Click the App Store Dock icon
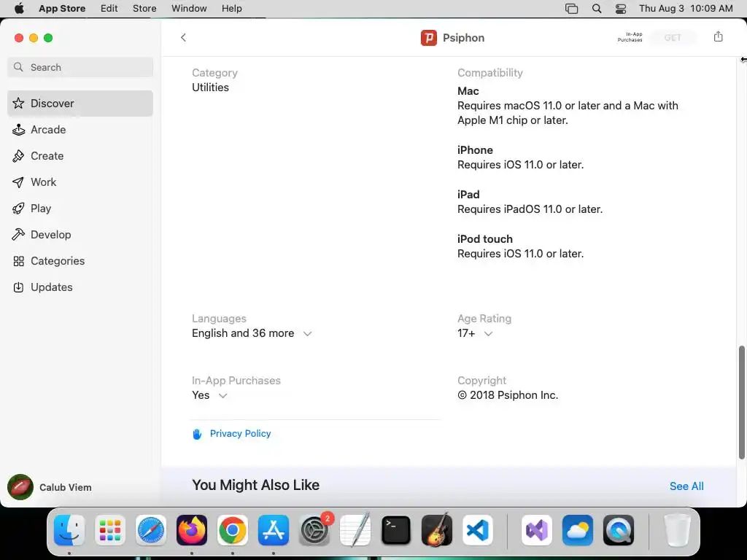This screenshot has height=560, width=747. (274, 530)
